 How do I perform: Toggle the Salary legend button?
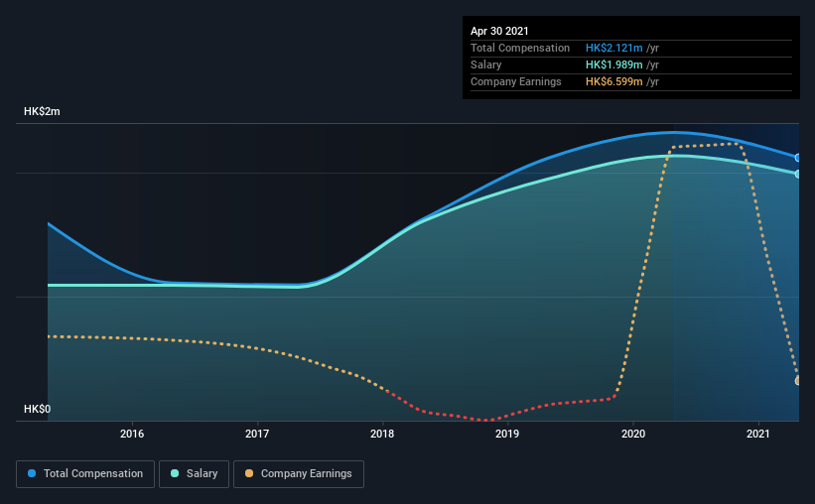tap(194, 474)
